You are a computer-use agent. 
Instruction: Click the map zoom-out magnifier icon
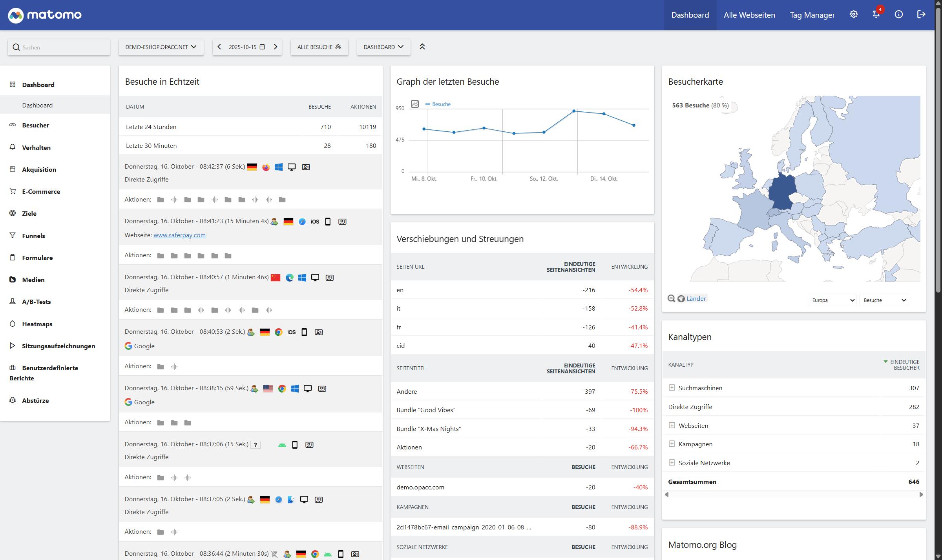[x=672, y=298]
